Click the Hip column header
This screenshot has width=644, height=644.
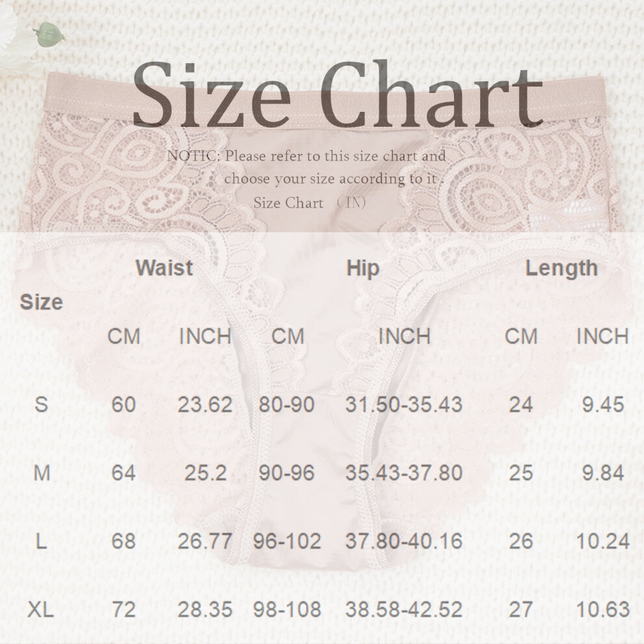363,269
